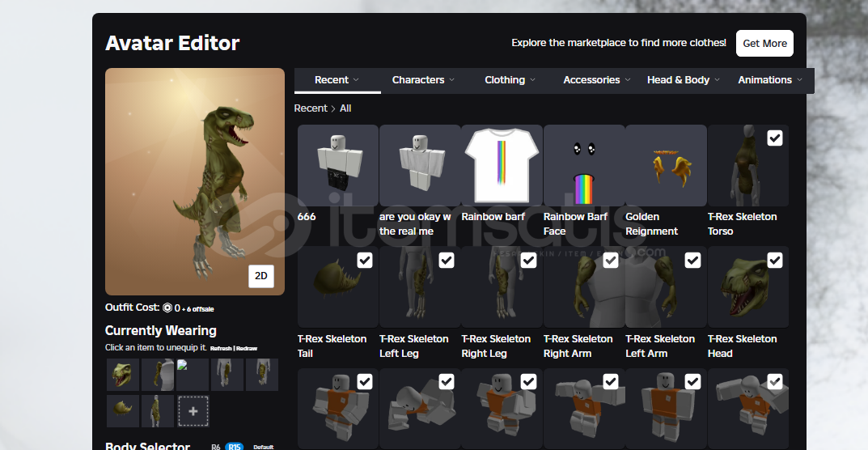Click the Get More button
The height and width of the screenshot is (450, 868).
pos(764,43)
